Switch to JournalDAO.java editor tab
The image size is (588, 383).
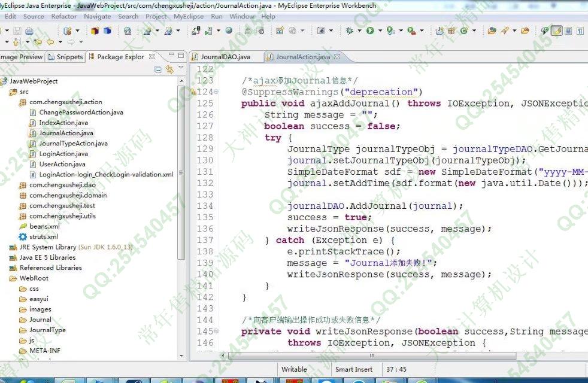tap(225, 57)
